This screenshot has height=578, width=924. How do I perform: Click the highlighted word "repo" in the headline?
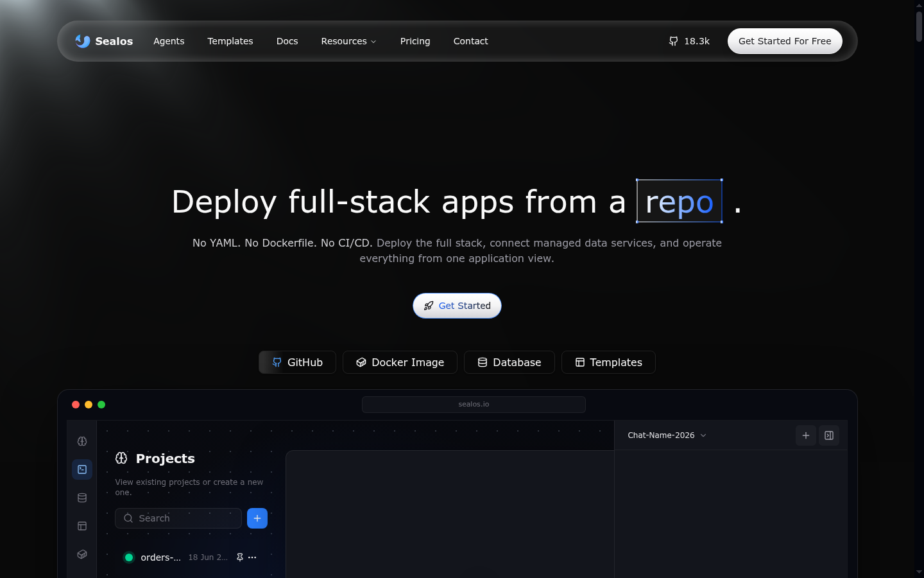click(680, 202)
